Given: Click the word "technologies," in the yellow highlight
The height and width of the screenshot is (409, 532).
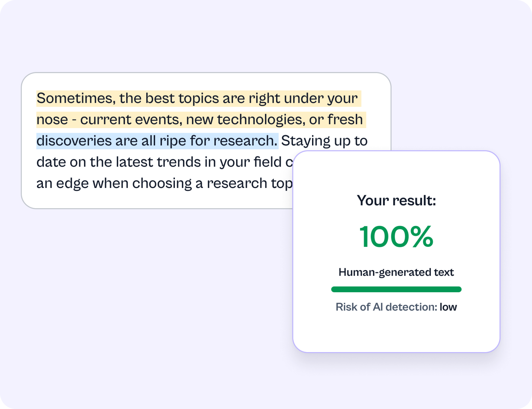Looking at the screenshot, I should tap(261, 120).
